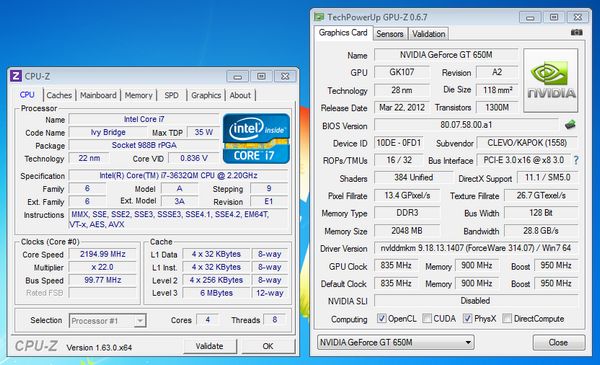Click the Specification i7-3632QM text
The height and width of the screenshot is (365, 600).
tap(178, 176)
